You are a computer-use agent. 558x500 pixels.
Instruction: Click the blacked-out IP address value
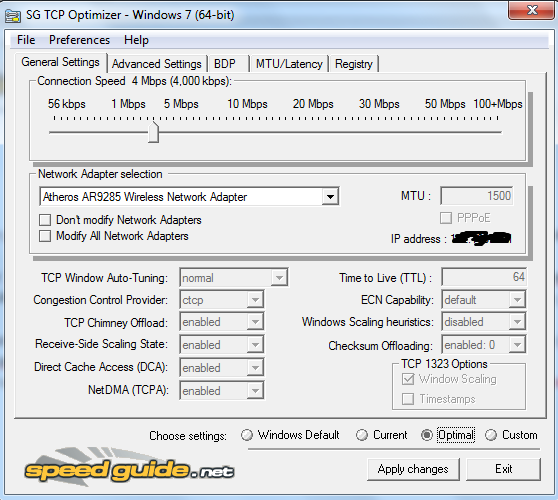[481, 238]
